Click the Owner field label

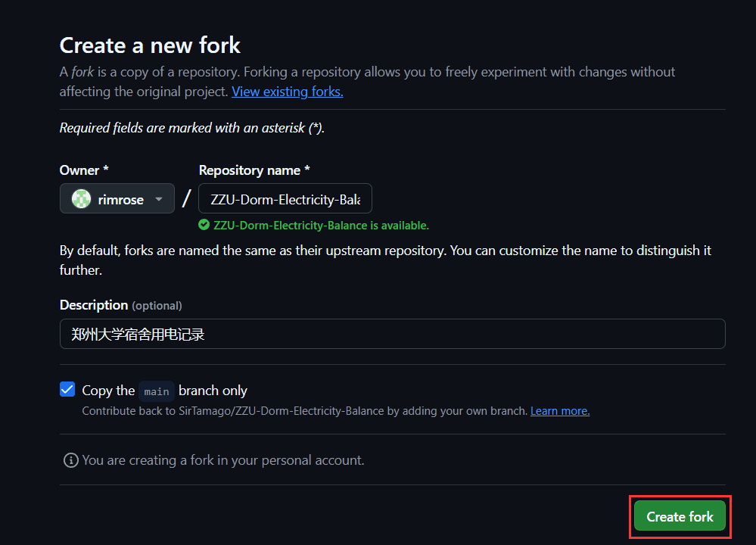(x=84, y=170)
